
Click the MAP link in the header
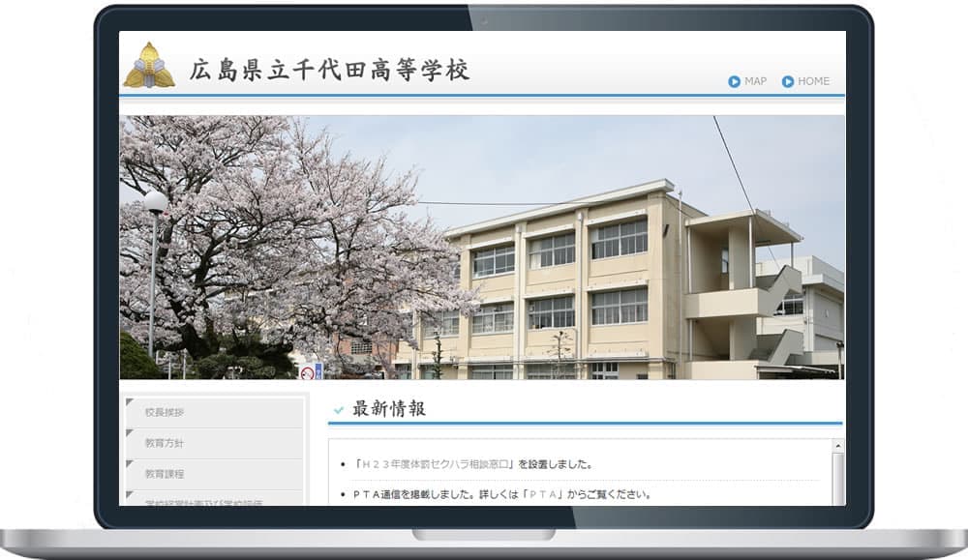click(x=755, y=81)
